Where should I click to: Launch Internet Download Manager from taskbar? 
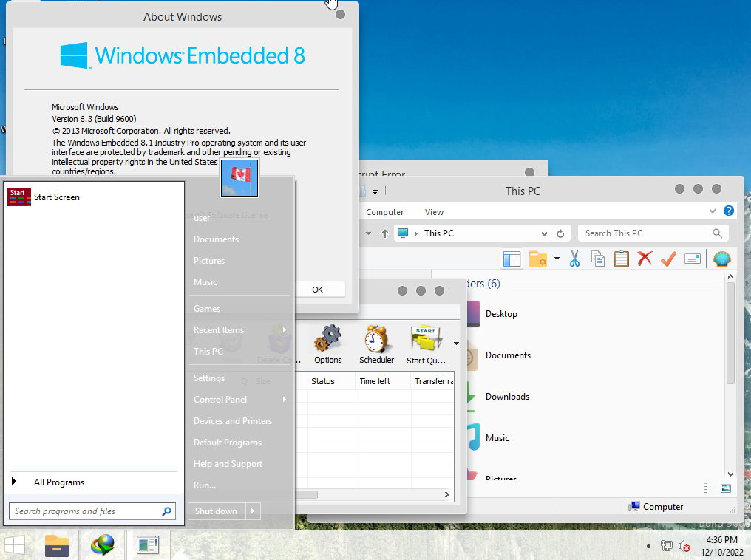point(103,545)
